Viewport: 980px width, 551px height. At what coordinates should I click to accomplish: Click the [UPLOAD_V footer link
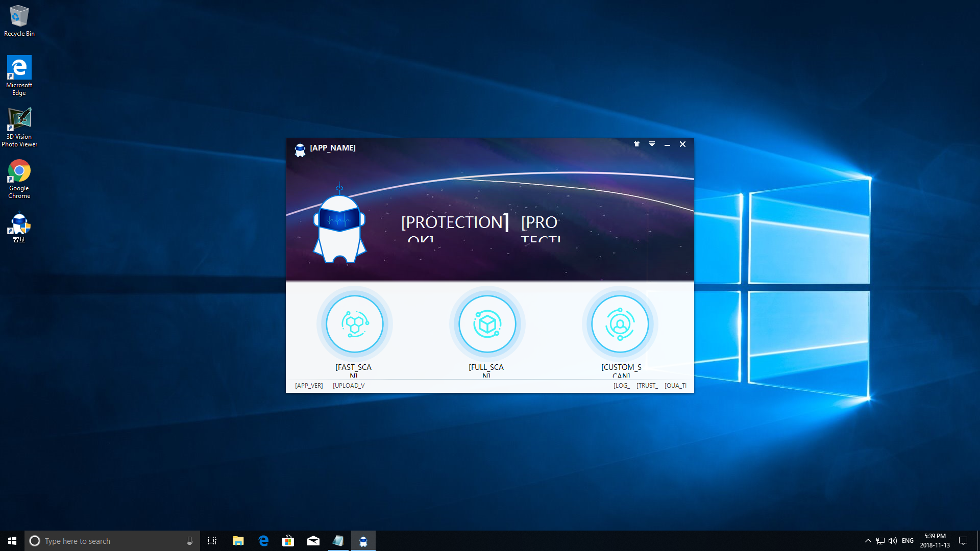pos(349,386)
